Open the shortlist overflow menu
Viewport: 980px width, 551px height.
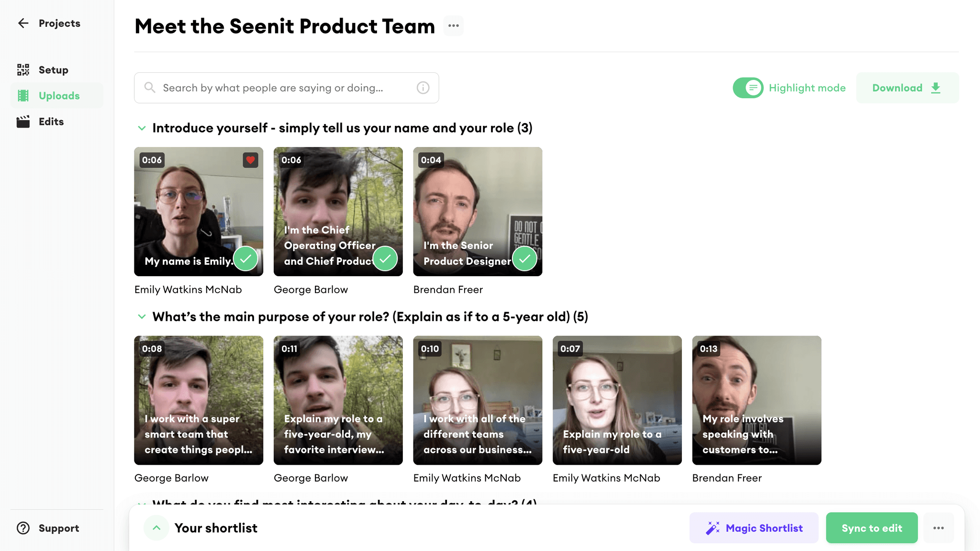pyautogui.click(x=939, y=528)
